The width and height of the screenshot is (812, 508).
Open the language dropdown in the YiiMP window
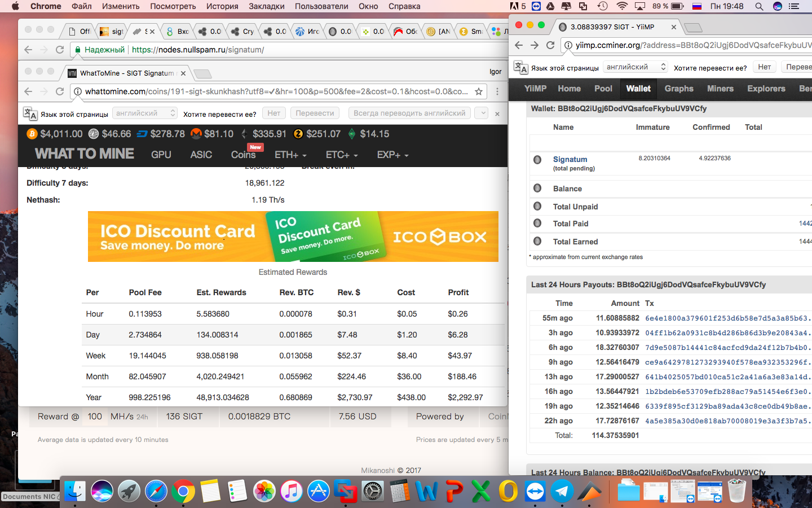[x=636, y=67]
